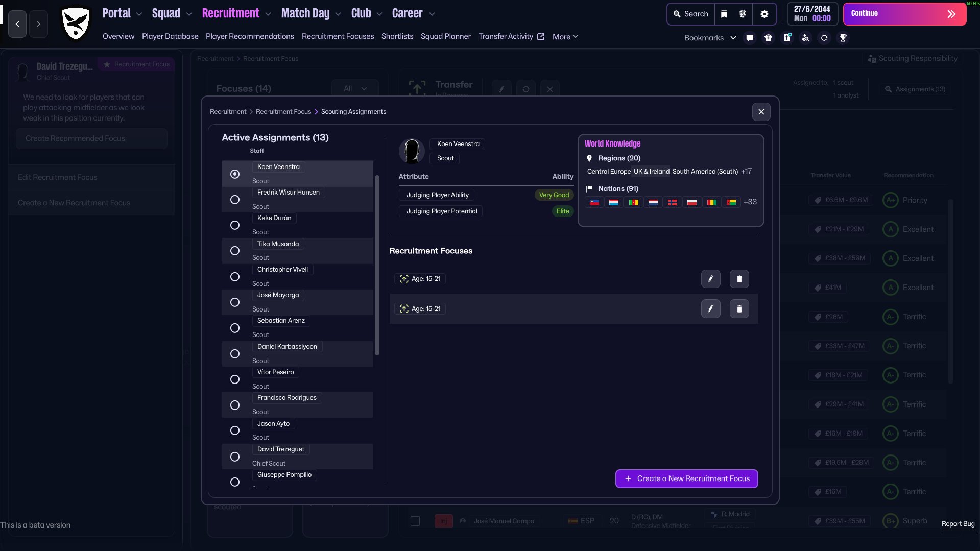This screenshot has width=980, height=551.
Task: Select Christopher Vivell radio button
Action: click(235, 277)
